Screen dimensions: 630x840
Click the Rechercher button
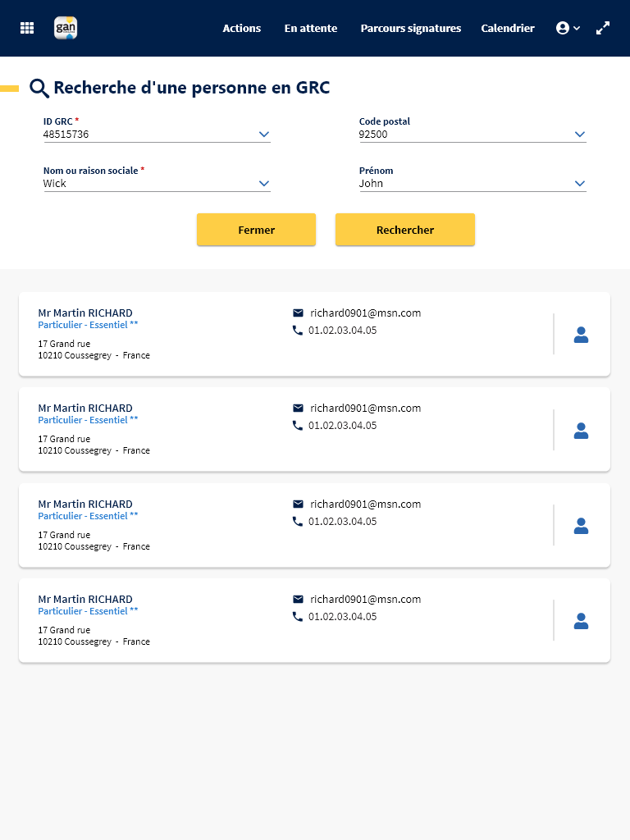pos(405,230)
